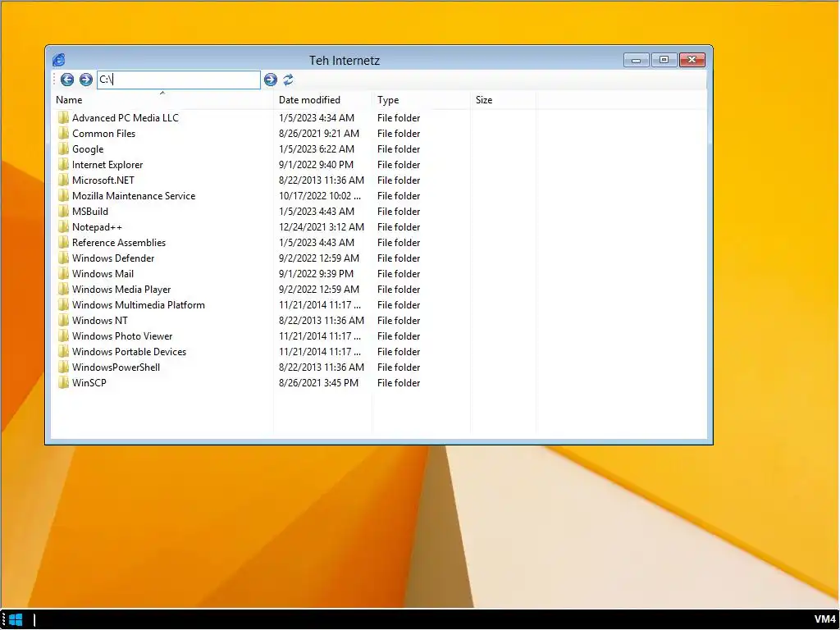Viewport: 840px width, 630px height.
Task: Click the toolbar grip handle left of Back
Action: (55, 80)
